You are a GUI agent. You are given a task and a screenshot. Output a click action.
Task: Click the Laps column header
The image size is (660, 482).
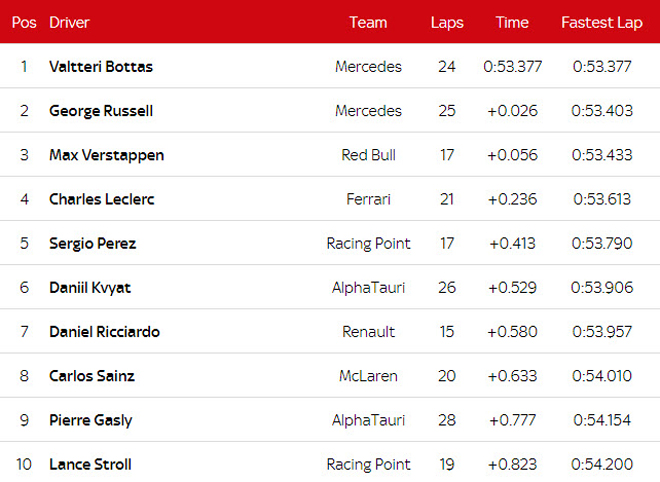[x=447, y=23]
